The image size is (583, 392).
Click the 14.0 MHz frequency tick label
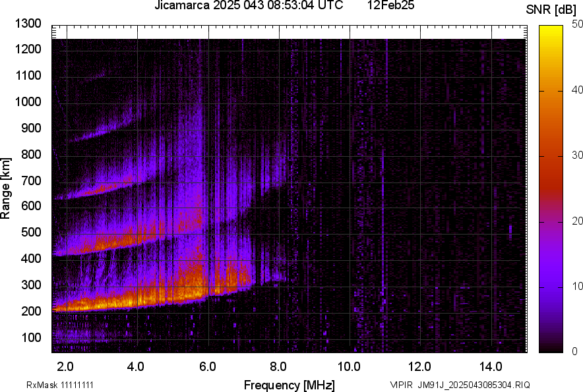pos(490,366)
